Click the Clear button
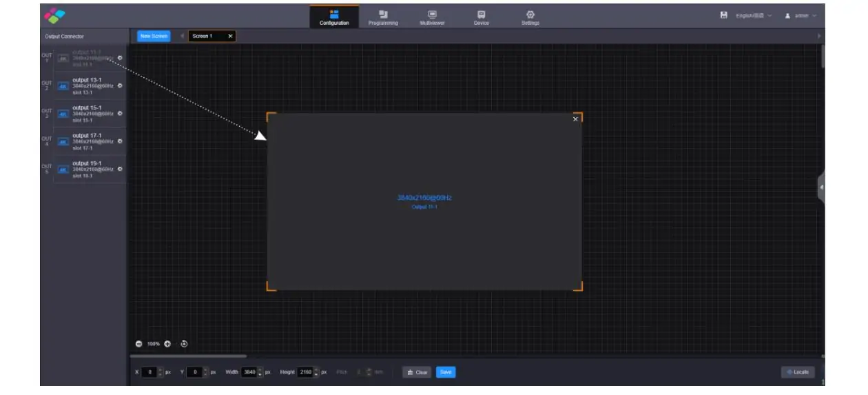Viewport: 868px width, 395px height. pos(417,372)
